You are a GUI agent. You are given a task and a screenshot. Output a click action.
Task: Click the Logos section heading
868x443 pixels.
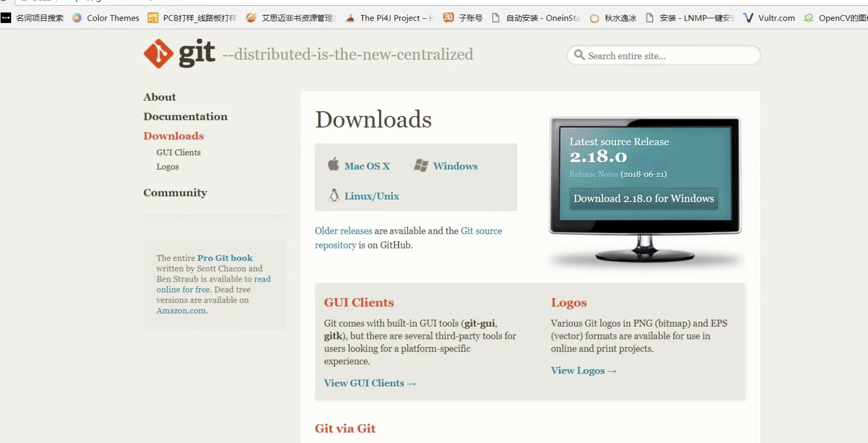(569, 303)
